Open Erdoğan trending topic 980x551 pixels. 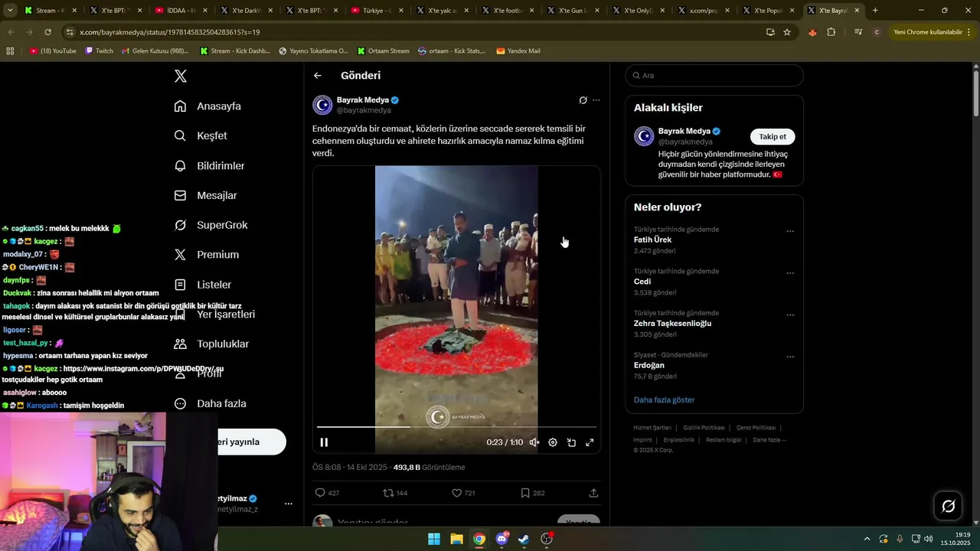(649, 365)
